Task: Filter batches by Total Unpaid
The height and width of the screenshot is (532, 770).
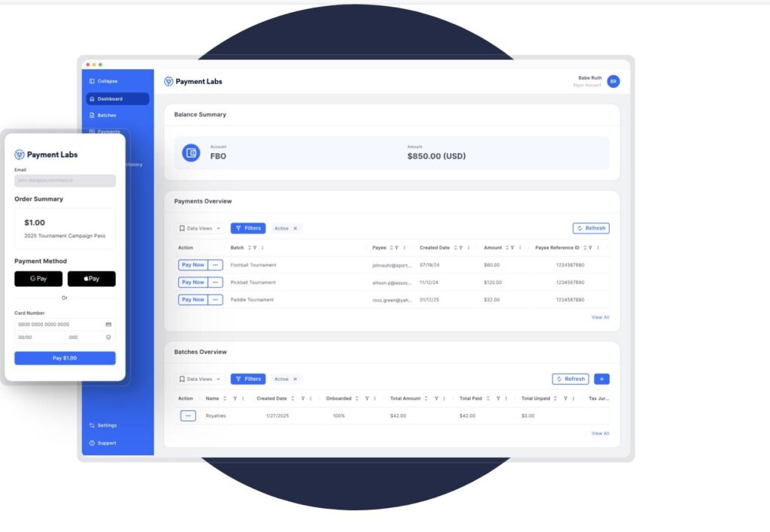Action: [565, 398]
